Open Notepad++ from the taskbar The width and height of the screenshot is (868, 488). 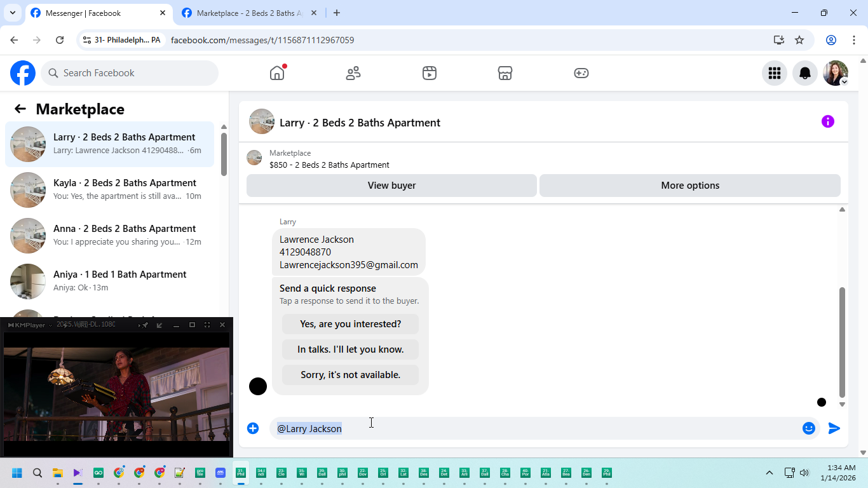point(180,473)
